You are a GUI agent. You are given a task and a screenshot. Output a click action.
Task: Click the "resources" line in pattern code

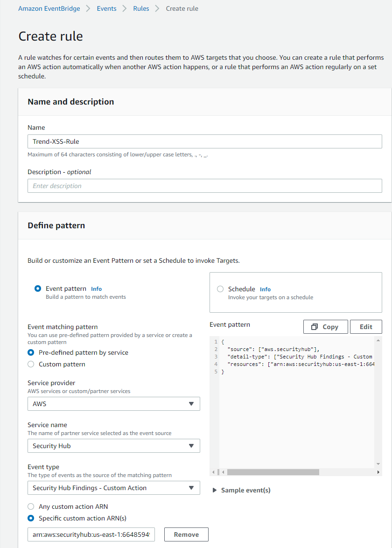[301, 364]
